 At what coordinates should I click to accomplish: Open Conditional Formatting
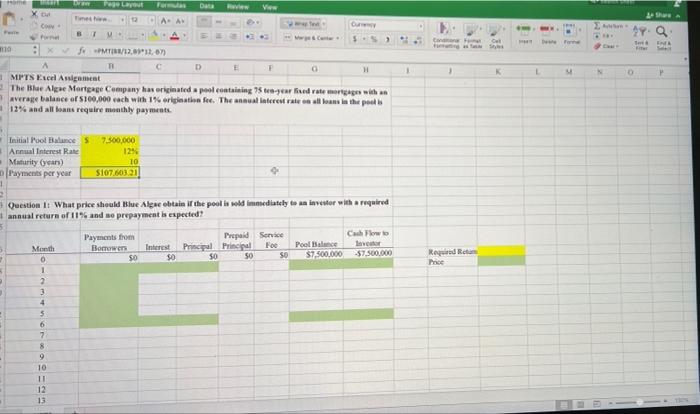click(445, 35)
